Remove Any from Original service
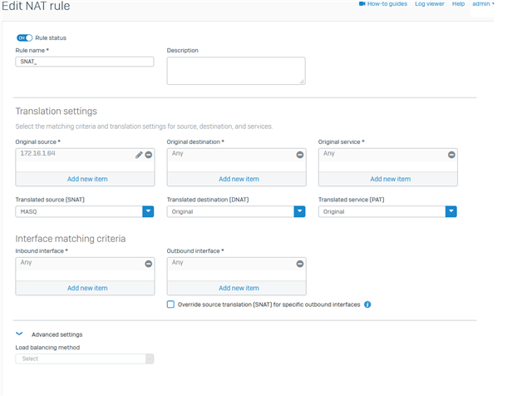 451,155
